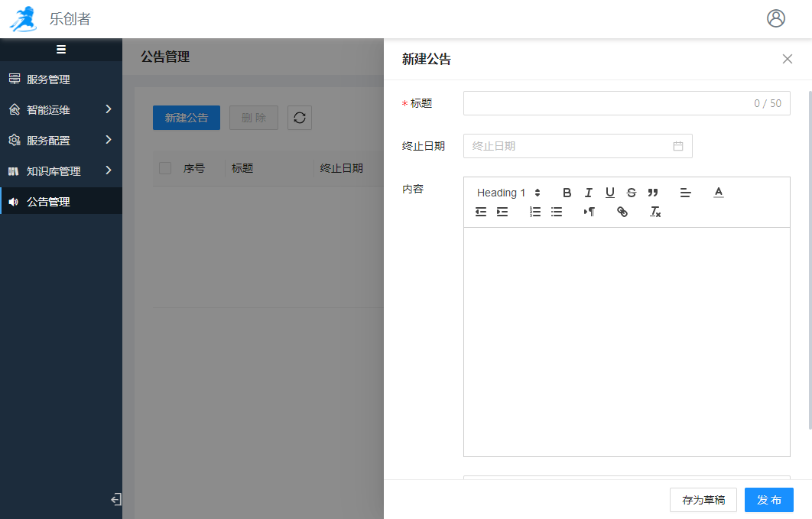This screenshot has height=519, width=812.
Task: Create an ordered numbered list
Action: 535,212
